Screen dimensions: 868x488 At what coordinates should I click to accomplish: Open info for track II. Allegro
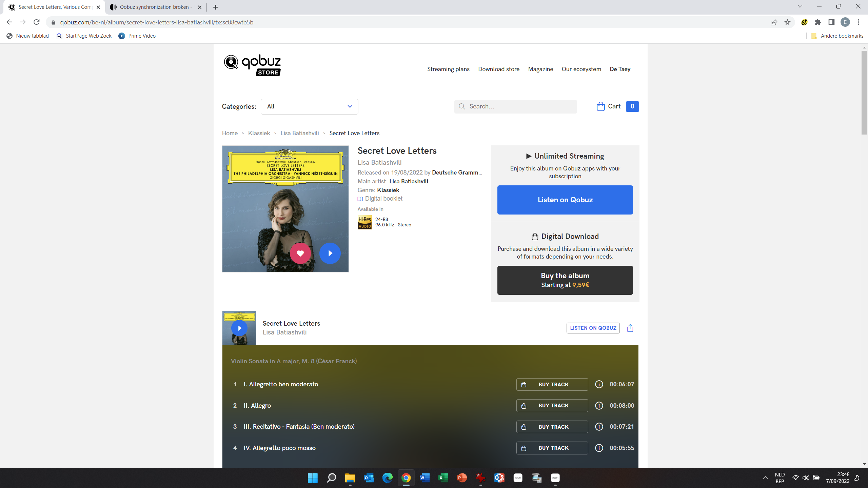(599, 406)
